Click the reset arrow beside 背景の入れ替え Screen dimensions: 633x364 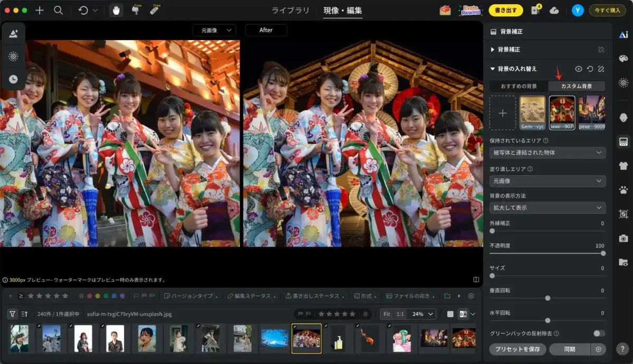(589, 69)
